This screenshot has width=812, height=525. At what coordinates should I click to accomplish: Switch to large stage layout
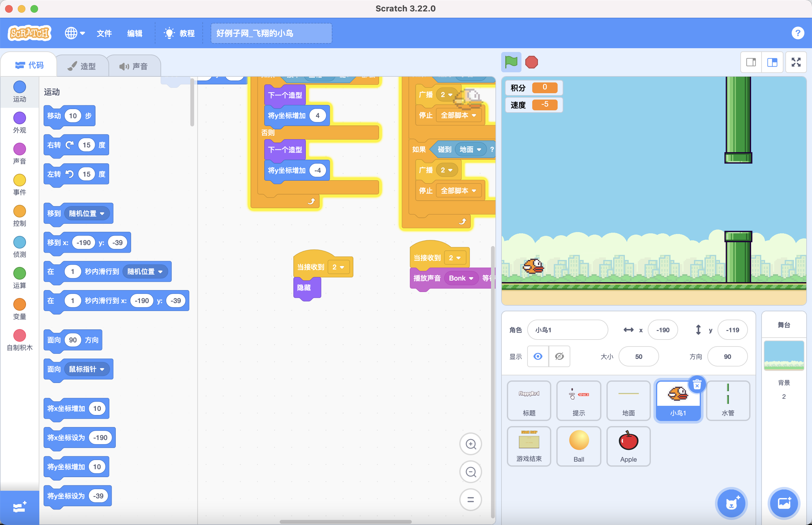[x=772, y=62]
